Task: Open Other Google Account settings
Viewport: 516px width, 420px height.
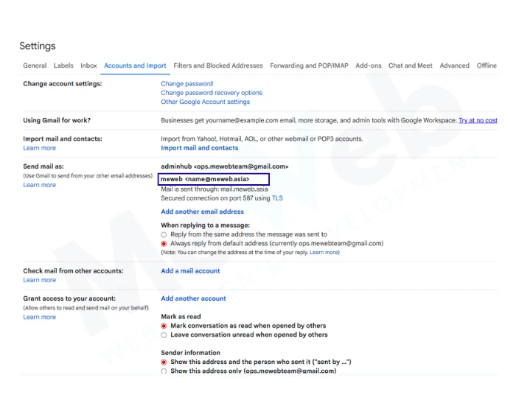Action: point(205,102)
